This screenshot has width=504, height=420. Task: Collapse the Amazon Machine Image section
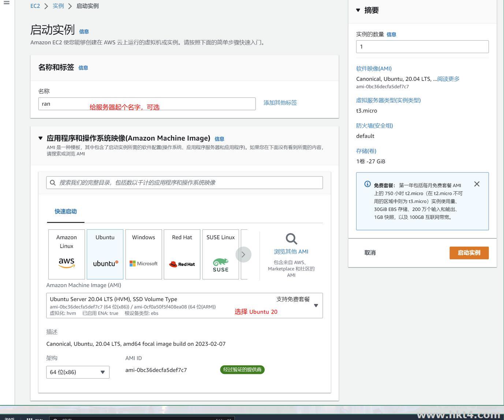(x=41, y=138)
